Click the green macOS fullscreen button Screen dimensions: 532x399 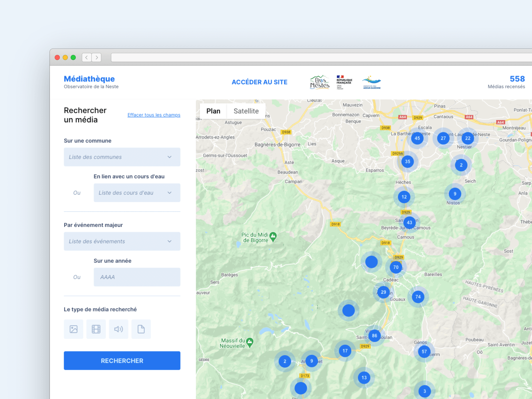click(x=73, y=57)
